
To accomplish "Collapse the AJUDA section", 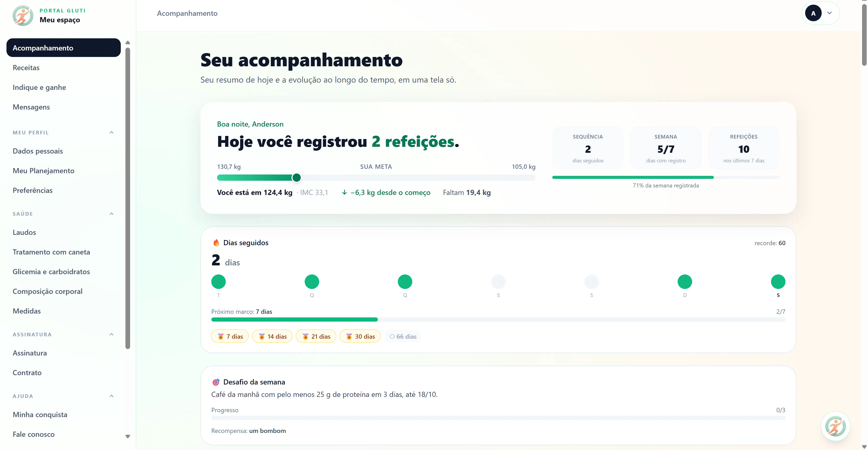I will (x=111, y=396).
